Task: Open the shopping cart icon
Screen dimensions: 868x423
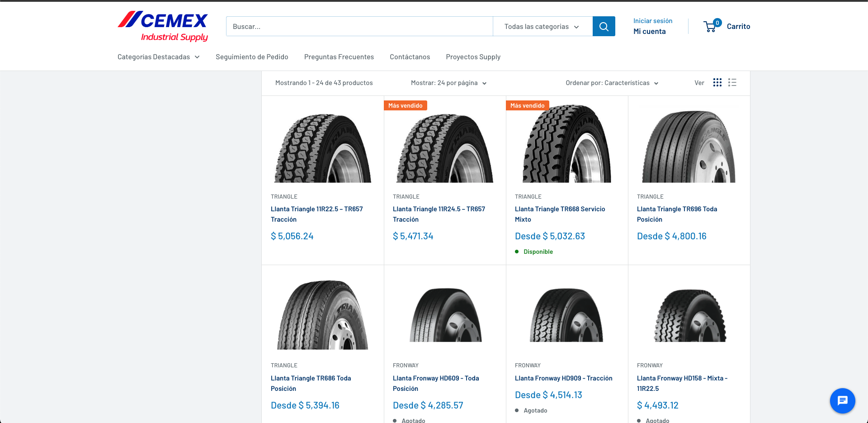Action: (710, 27)
